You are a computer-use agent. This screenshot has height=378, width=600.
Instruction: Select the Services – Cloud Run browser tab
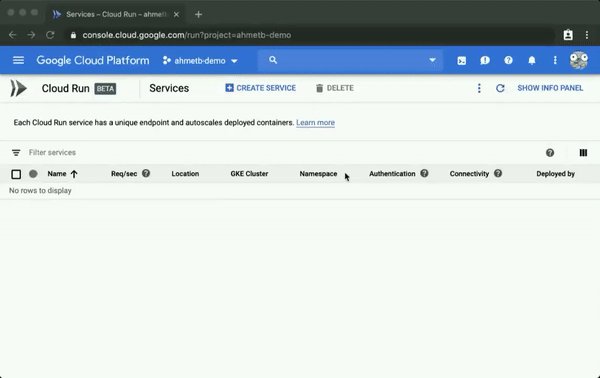tap(116, 15)
